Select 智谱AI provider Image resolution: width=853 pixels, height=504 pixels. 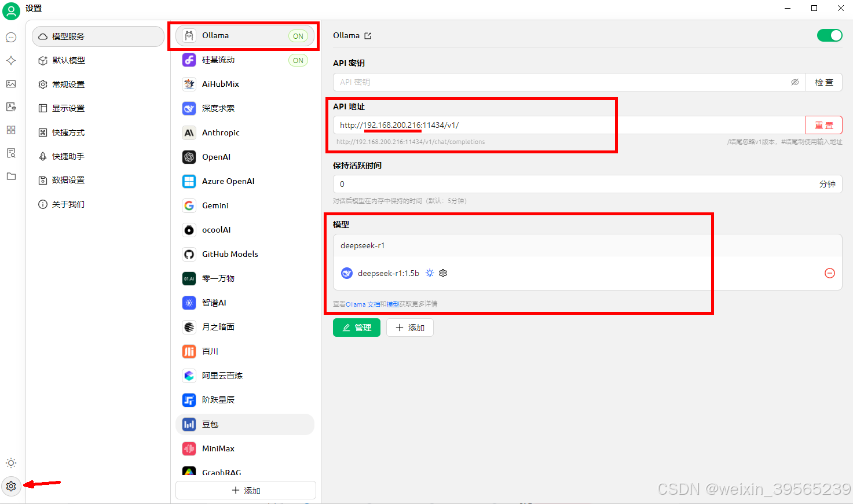[x=244, y=303]
